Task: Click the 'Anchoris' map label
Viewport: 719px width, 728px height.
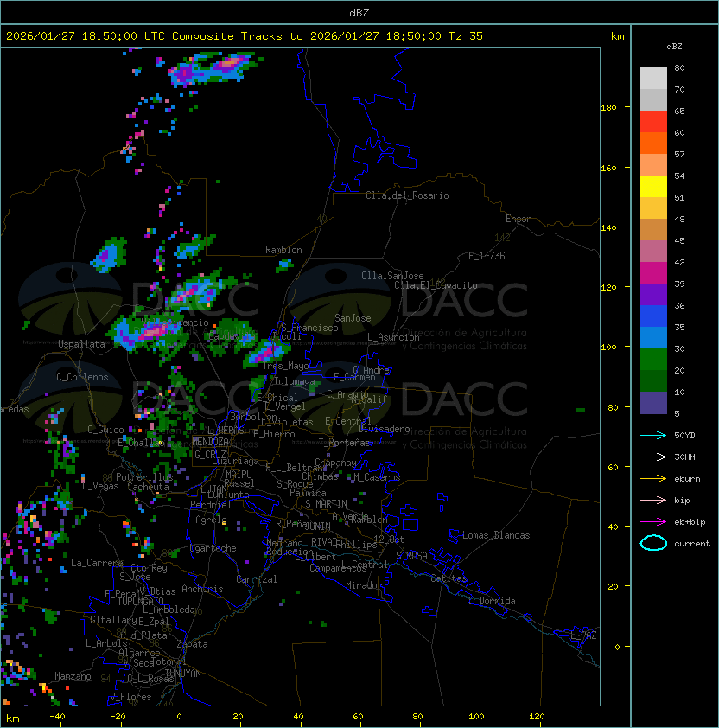Action: click(202, 589)
